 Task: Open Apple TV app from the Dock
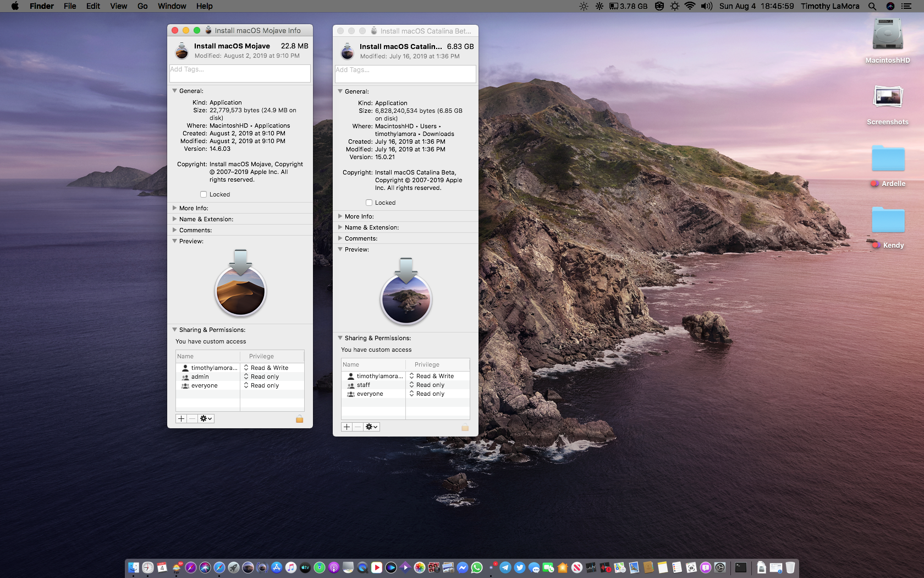[x=305, y=568]
